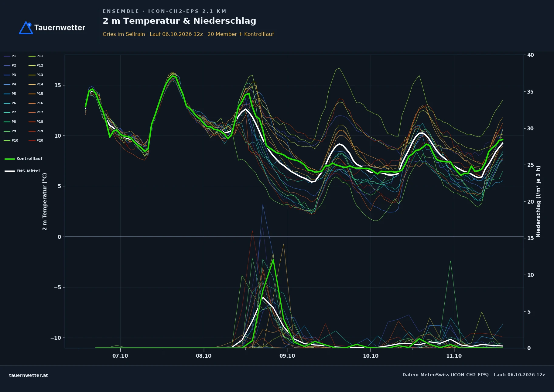Select the P13 legend entry
The image size is (554, 392).
pyautogui.click(x=36, y=75)
